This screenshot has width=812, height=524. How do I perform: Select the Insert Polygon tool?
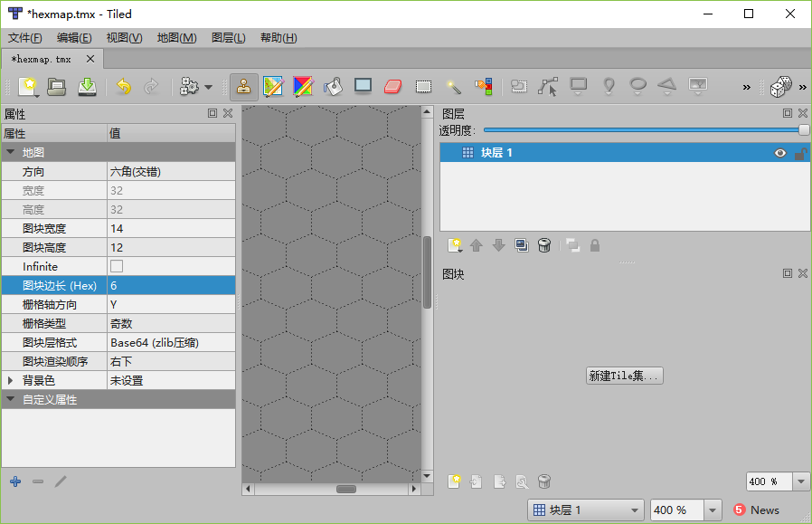[x=667, y=87]
